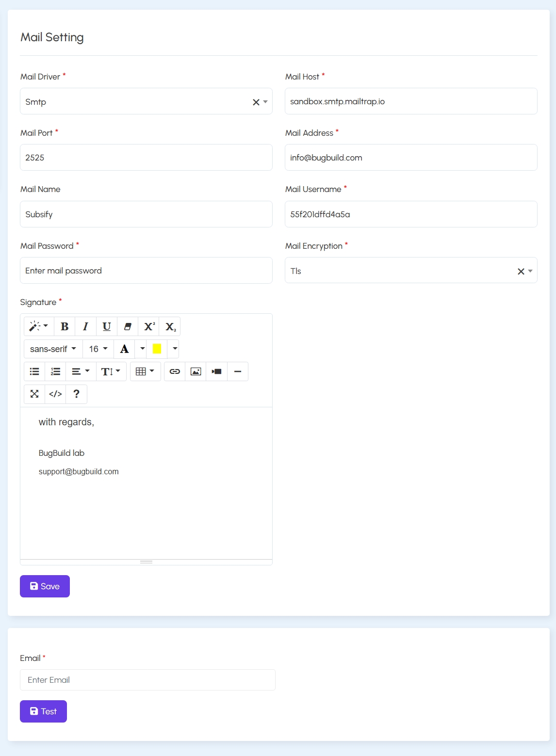Viewport: 556px width, 756px height.
Task: Click the Enter Email test field
Action: (147, 680)
